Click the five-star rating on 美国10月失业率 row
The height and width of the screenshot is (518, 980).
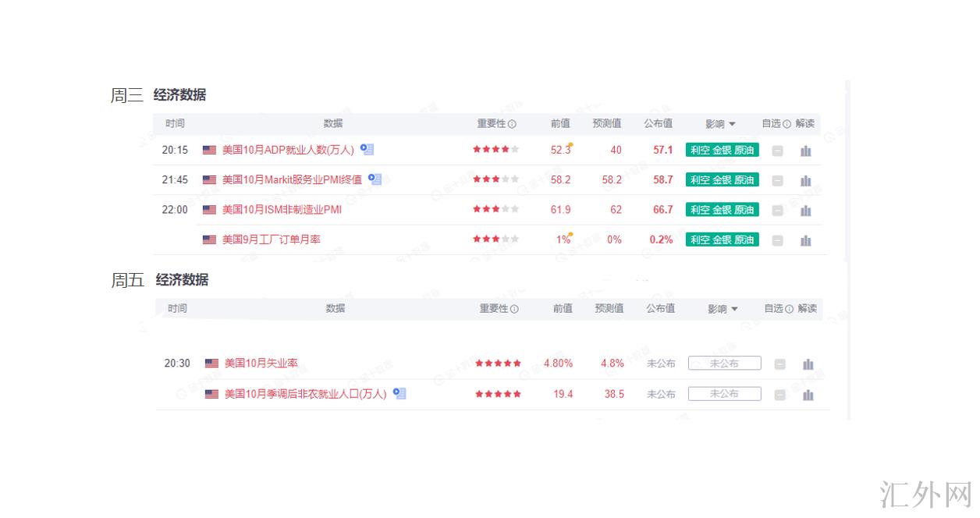(498, 363)
